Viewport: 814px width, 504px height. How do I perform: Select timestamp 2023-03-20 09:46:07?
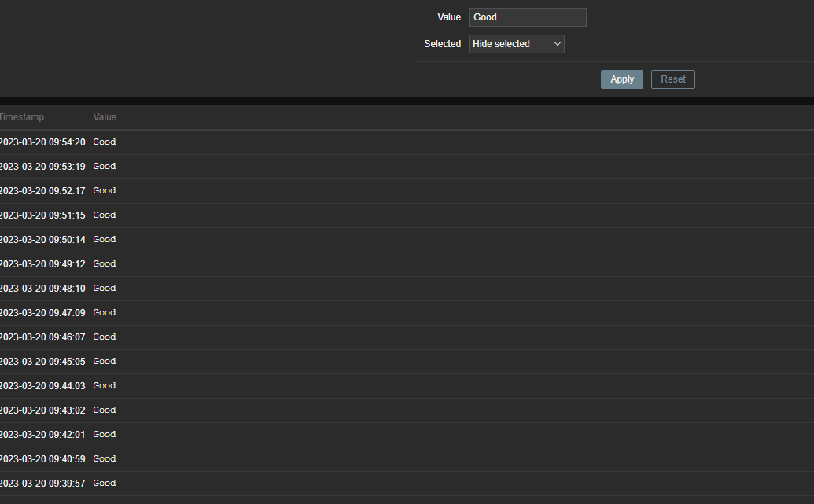[x=42, y=337]
